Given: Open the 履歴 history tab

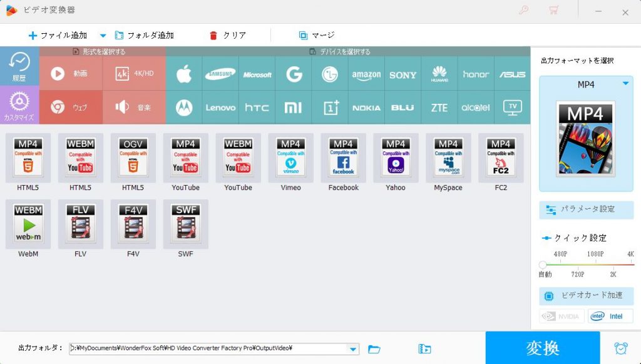Looking at the screenshot, I should point(19,66).
